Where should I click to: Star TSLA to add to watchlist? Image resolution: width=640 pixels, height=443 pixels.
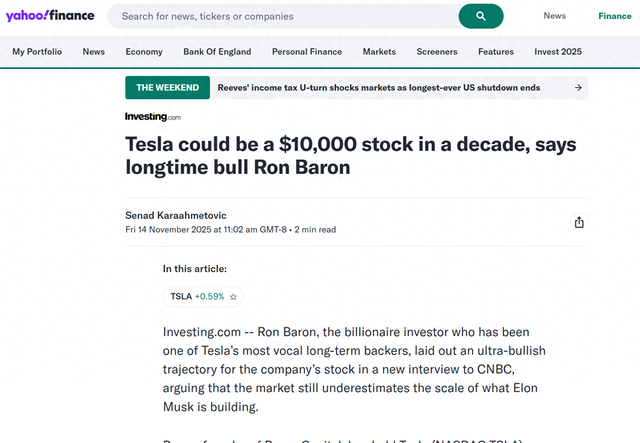point(233,297)
